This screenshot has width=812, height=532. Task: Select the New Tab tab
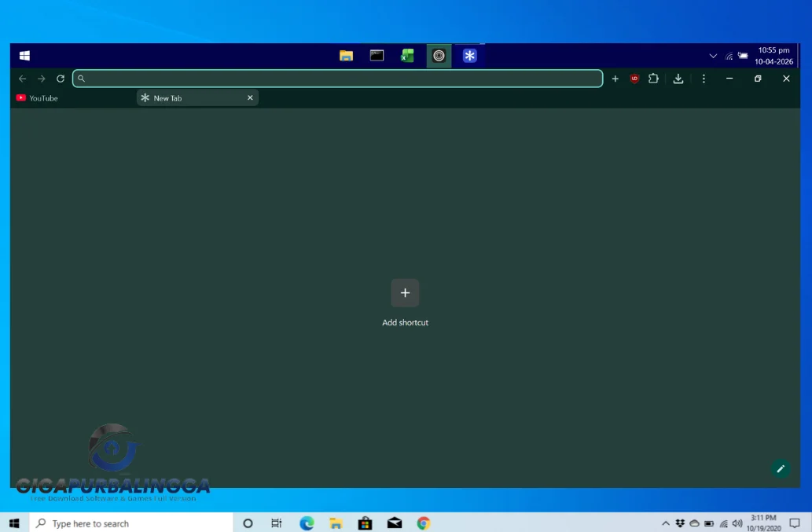pyautogui.click(x=197, y=97)
